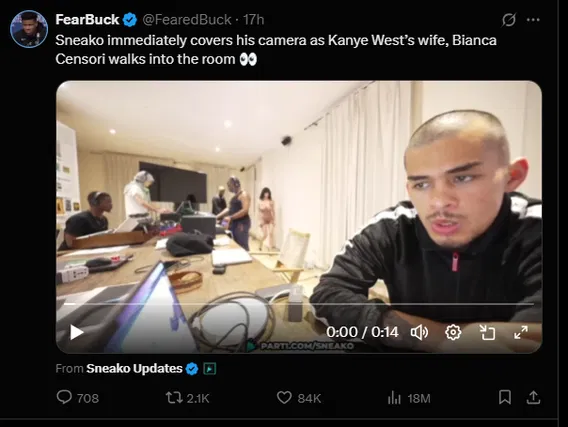Screen dimensions: 568x427
Task: View post analytics 18M views icon
Action: point(394,398)
